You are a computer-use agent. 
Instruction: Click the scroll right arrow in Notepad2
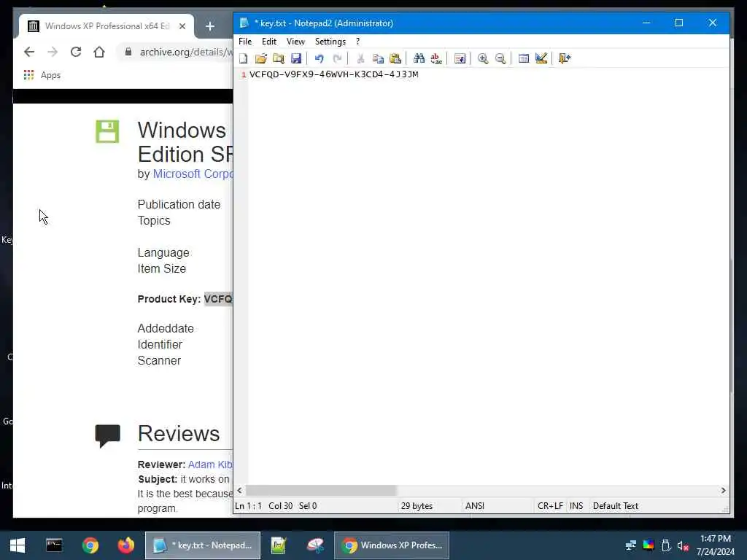(723, 490)
